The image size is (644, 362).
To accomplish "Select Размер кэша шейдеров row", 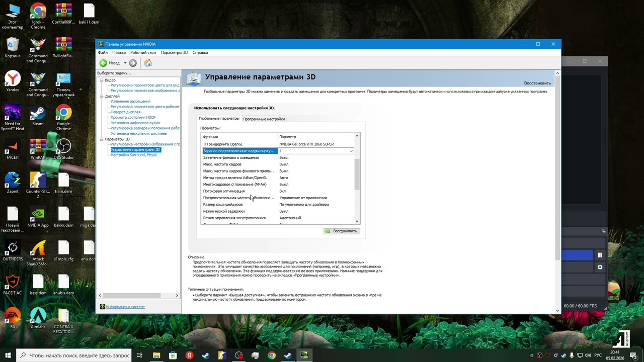I will click(278, 205).
